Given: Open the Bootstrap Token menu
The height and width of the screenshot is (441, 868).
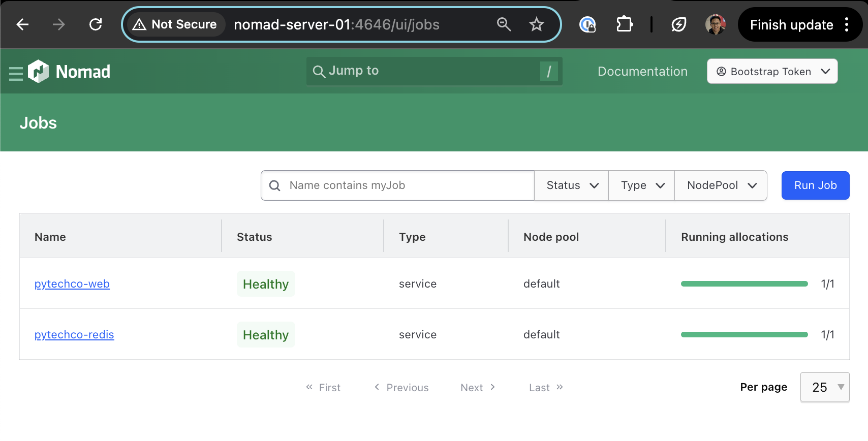Looking at the screenshot, I should point(772,72).
